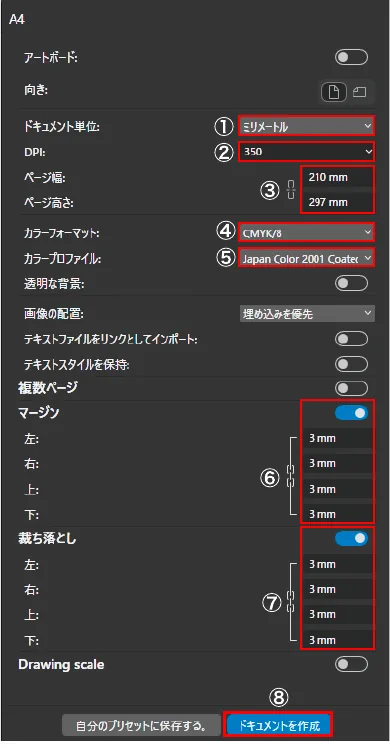Click the 裁ち落とし 左 field
This screenshot has height=748, width=390.
(338, 564)
